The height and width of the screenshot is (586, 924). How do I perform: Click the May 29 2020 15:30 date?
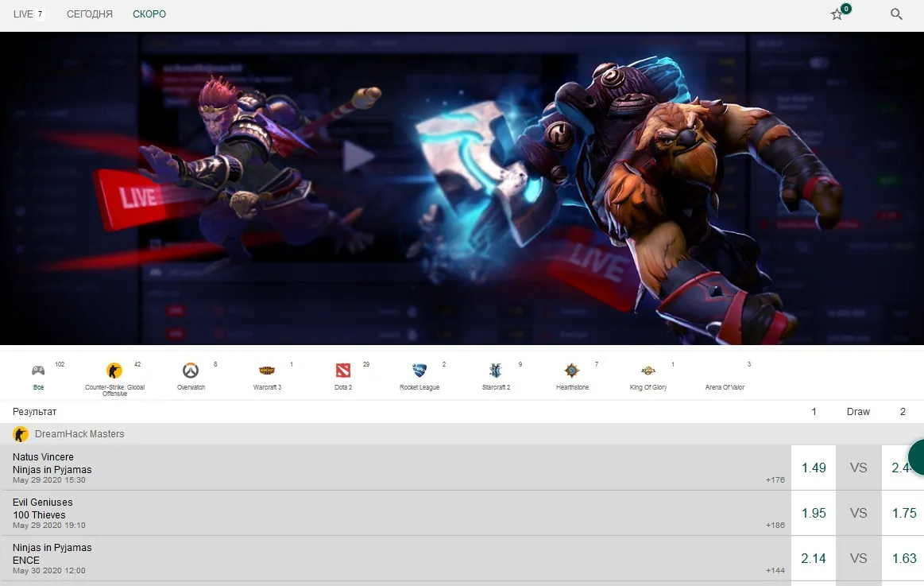[x=49, y=480]
